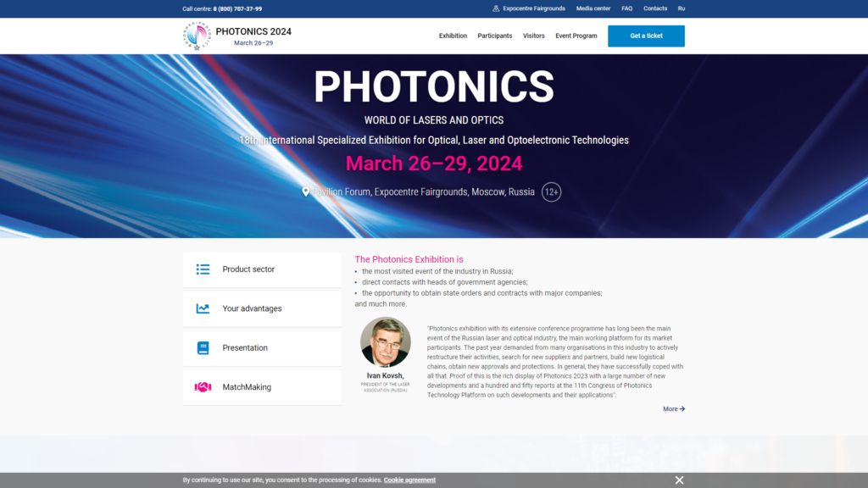Click the Photonics 2024 logo emblem
This screenshot has height=488, width=868.
[x=197, y=36]
